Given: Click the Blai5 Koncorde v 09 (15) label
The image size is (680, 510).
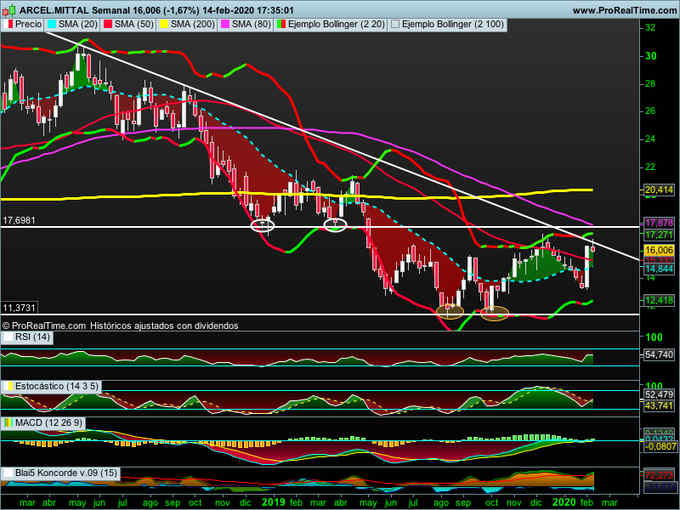Looking at the screenshot, I should [60, 473].
